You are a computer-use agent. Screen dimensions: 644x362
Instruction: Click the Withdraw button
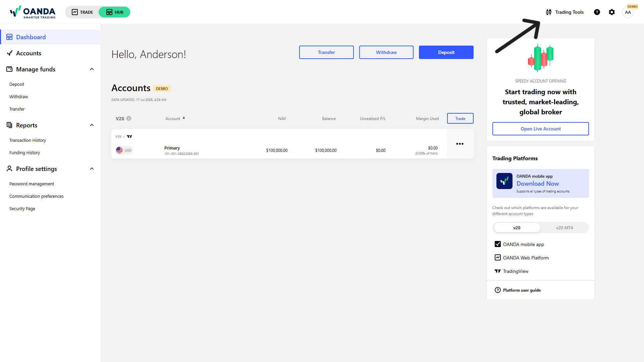point(386,52)
